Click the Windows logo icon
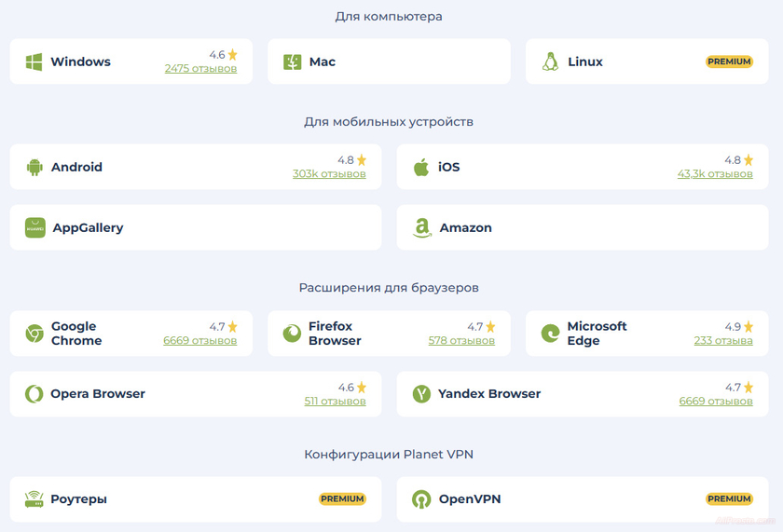This screenshot has height=532, width=783. 34,62
